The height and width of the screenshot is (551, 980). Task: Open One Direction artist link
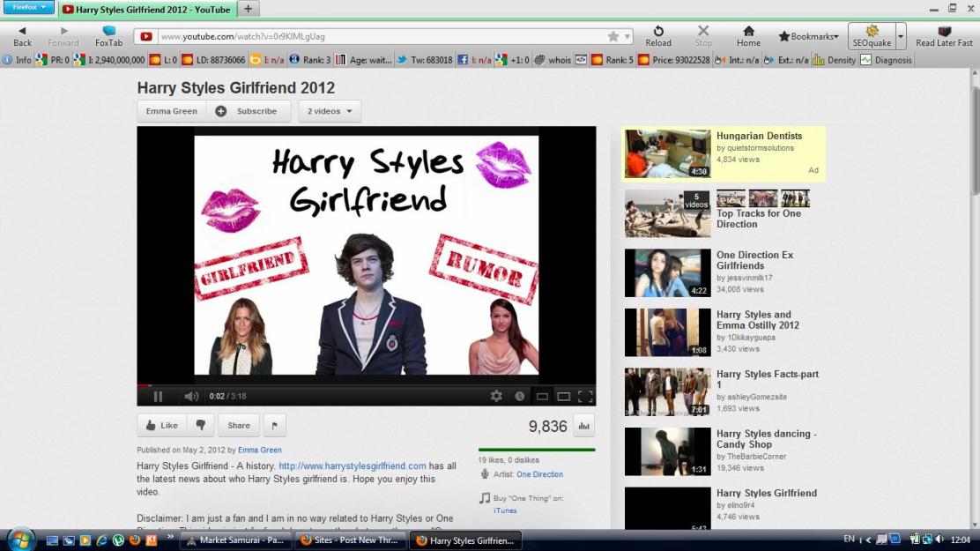(x=539, y=474)
